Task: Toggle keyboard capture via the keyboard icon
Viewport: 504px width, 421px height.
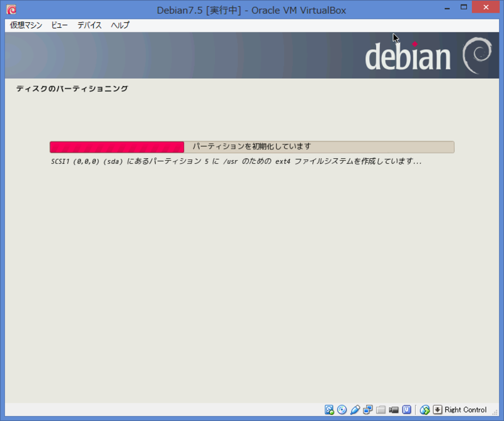Action: (x=438, y=410)
